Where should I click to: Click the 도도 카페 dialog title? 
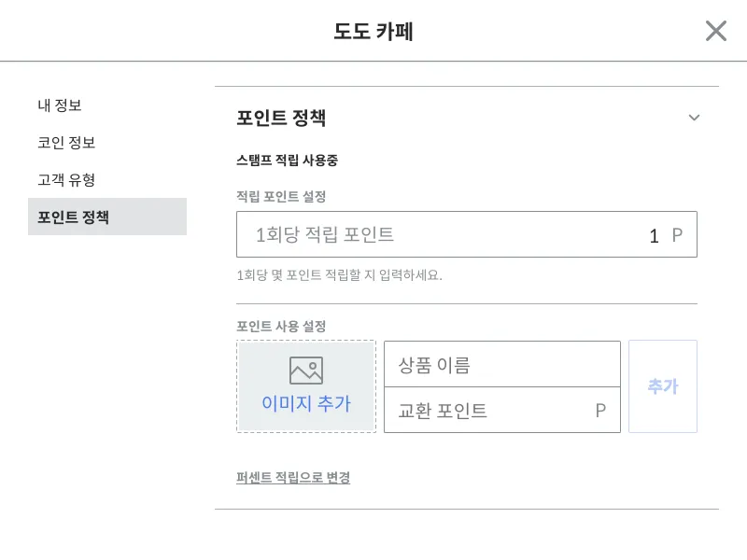pos(373,32)
